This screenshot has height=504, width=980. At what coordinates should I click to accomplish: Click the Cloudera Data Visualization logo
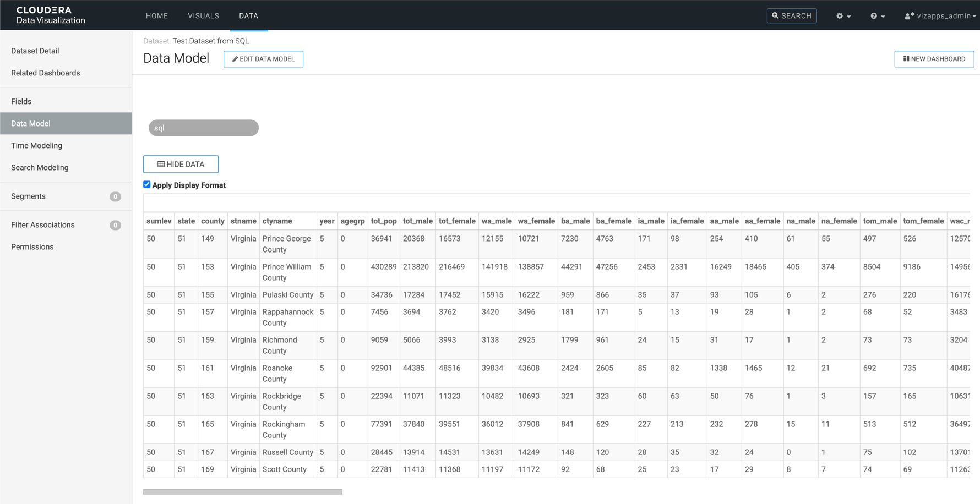(51, 15)
